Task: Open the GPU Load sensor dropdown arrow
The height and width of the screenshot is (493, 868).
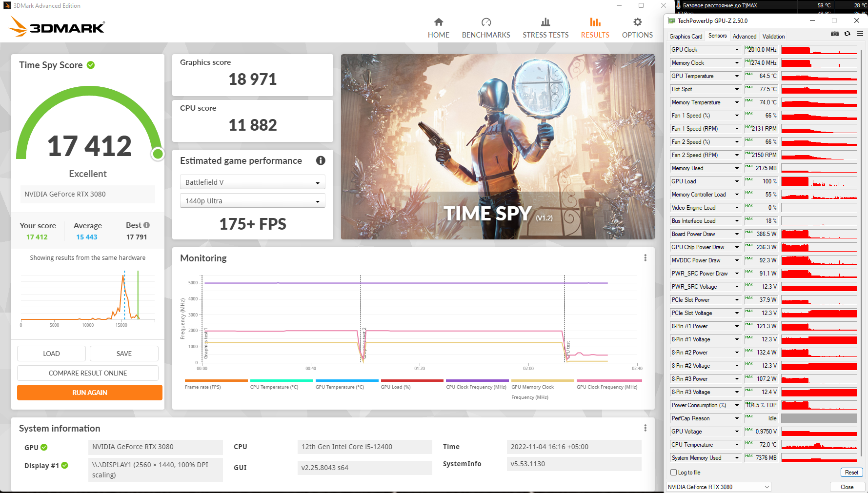Action: pyautogui.click(x=737, y=181)
